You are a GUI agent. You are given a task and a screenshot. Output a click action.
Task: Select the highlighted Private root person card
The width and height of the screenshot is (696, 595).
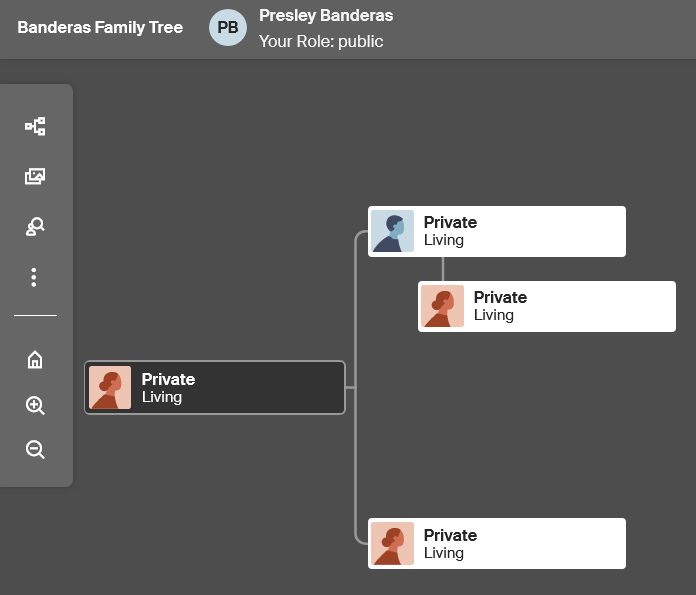pyautogui.click(x=215, y=388)
